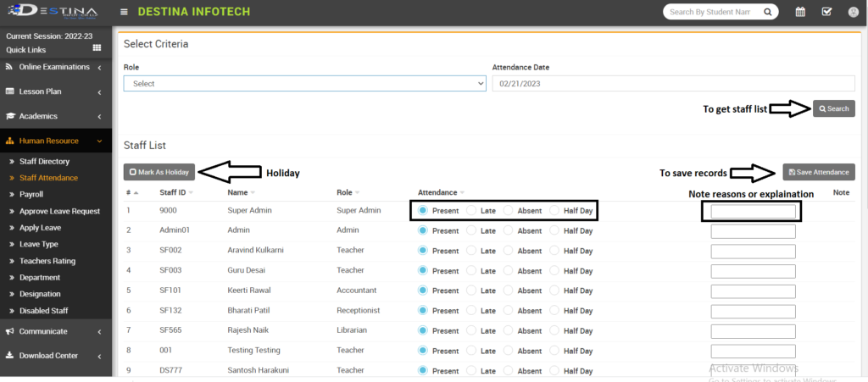Open the Quick Links grid icon
The image size is (868, 382).
pyautogui.click(x=97, y=48)
